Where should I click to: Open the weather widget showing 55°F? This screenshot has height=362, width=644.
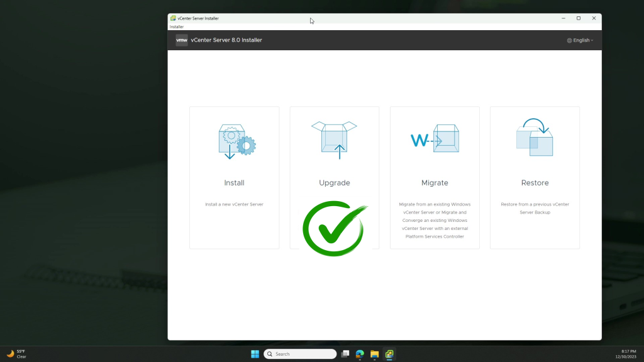tap(16, 354)
